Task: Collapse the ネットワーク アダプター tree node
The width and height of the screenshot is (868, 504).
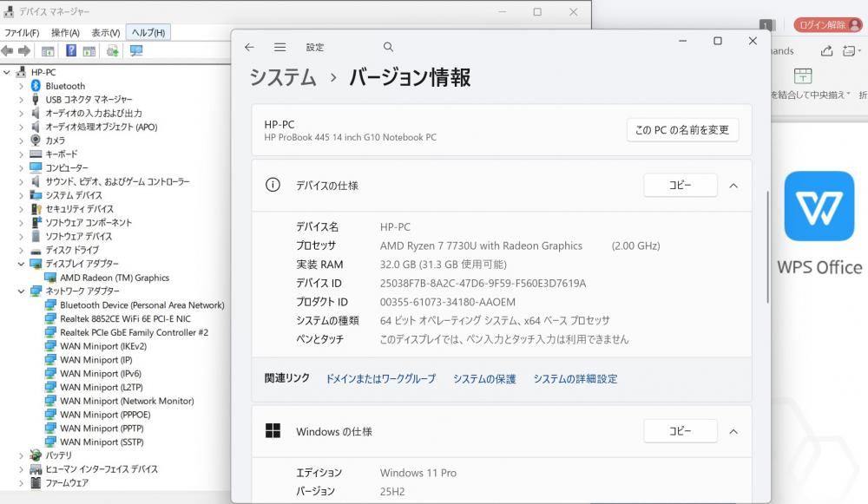Action: coord(22,291)
